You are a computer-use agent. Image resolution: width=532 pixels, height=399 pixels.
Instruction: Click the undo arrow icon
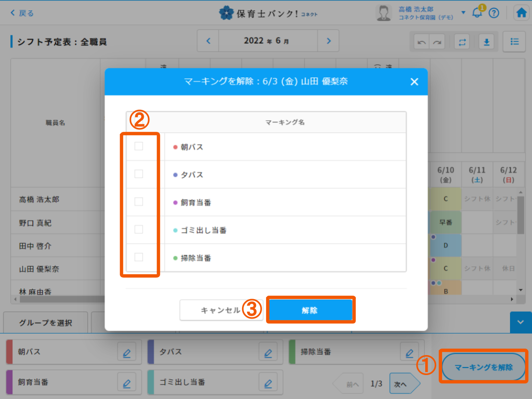(x=422, y=42)
